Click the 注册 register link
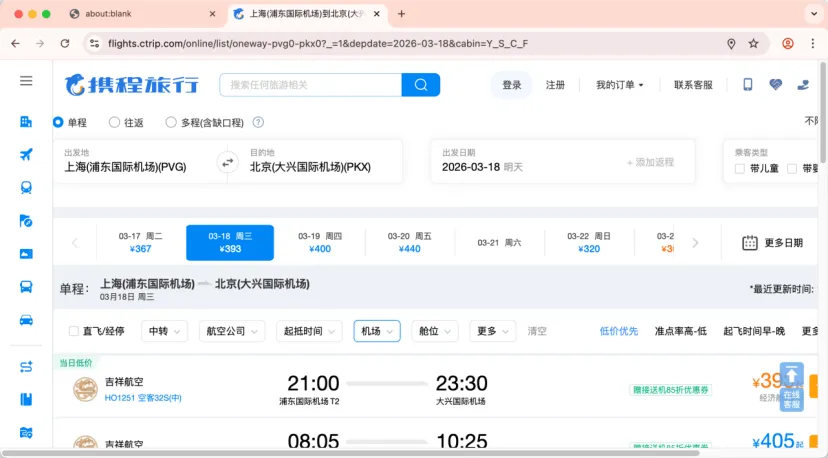 coord(555,85)
